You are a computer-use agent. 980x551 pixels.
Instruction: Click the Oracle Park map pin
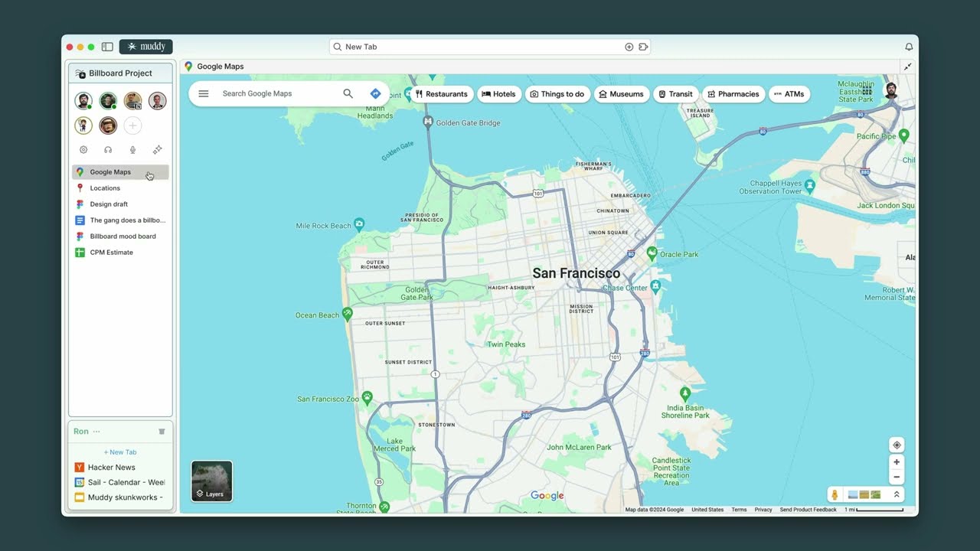coord(652,252)
